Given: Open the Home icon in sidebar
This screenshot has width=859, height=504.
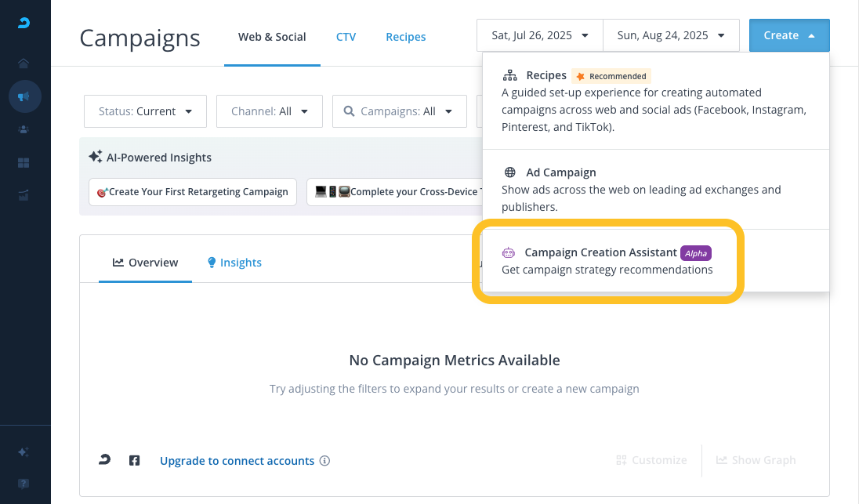Looking at the screenshot, I should click(24, 63).
